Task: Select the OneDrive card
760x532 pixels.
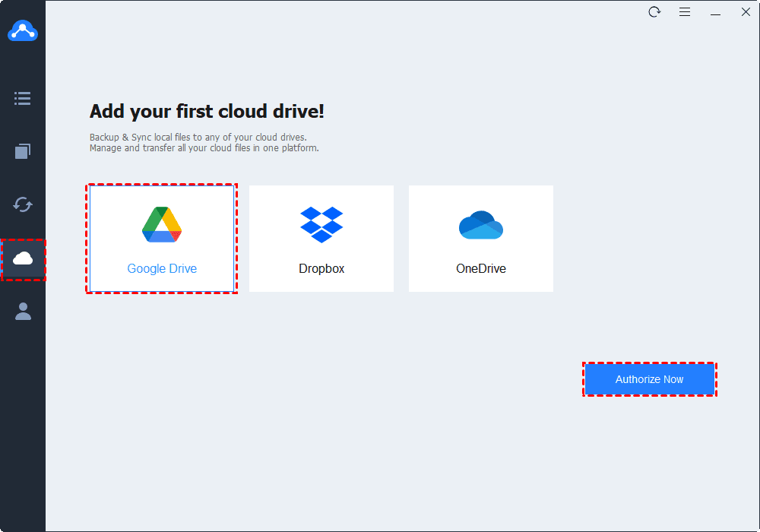Action: (481, 239)
